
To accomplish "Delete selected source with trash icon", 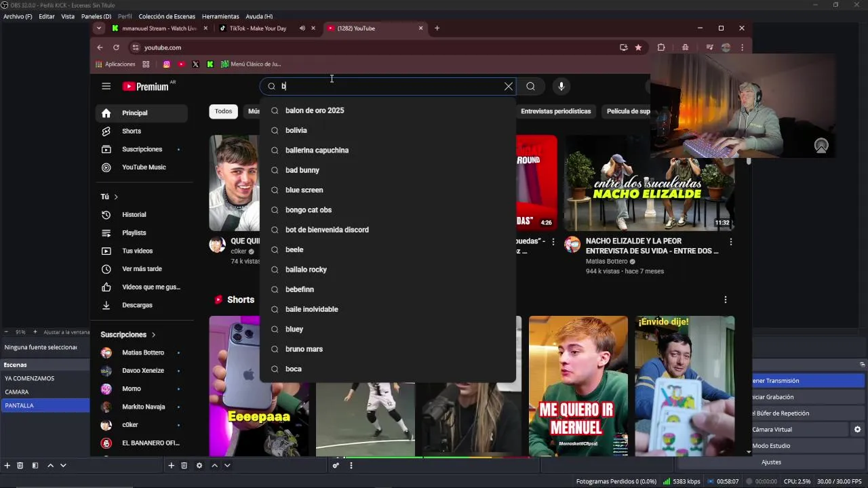I will [x=184, y=466].
